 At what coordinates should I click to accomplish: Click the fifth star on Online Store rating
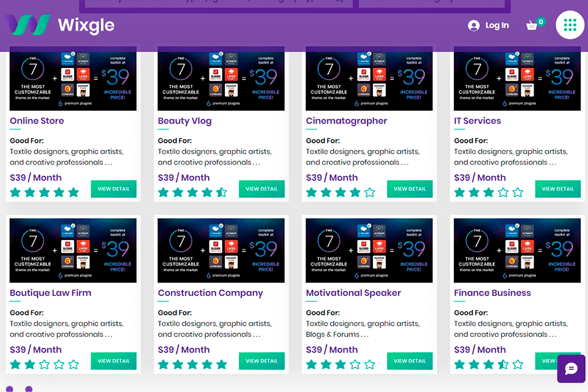pos(73,192)
